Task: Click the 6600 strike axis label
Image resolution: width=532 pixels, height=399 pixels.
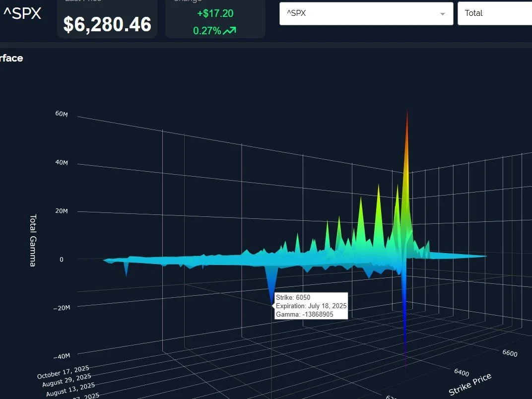Action: point(510,353)
